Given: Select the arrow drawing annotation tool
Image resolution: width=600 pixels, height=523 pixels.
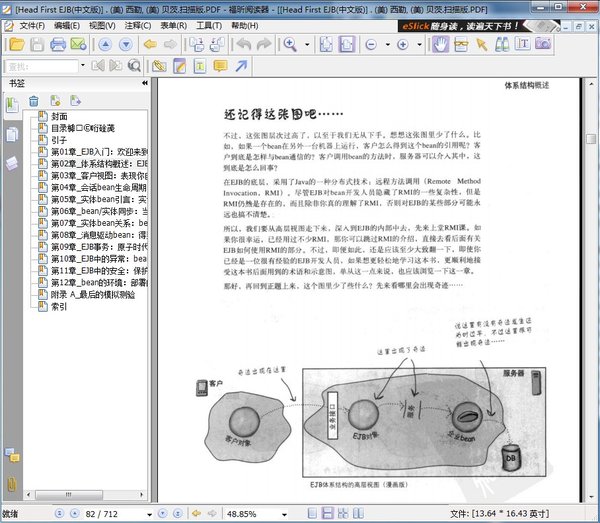Looking at the screenshot, I should pyautogui.click(x=241, y=66).
